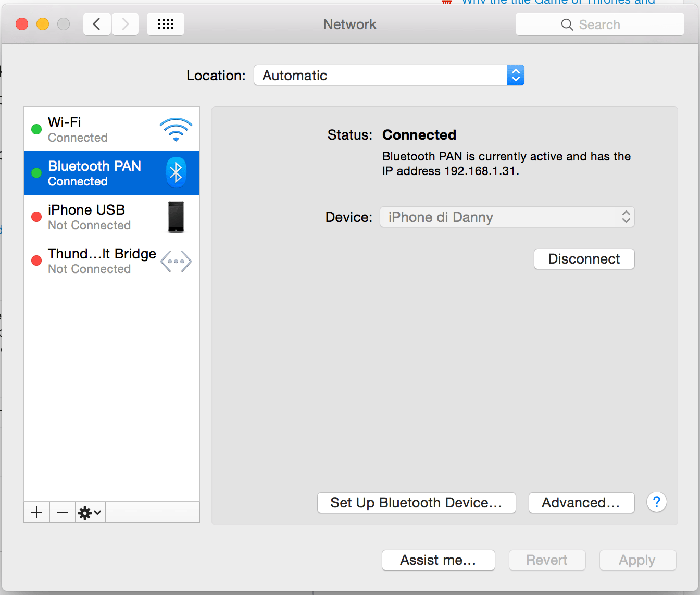Viewport: 700px width, 595px height.
Task: Click the magnifying glass in the search field
Action: point(566,24)
